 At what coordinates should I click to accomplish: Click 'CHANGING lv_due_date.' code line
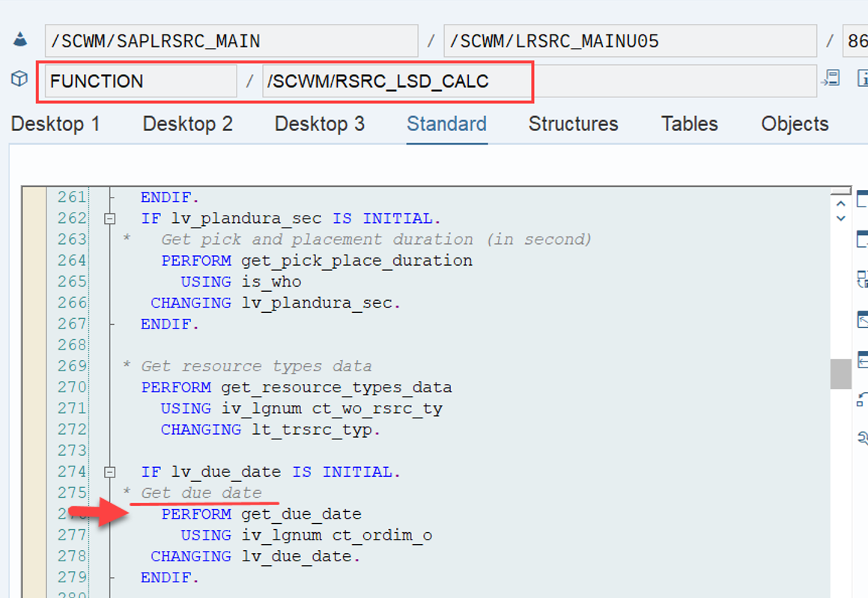pos(255,557)
